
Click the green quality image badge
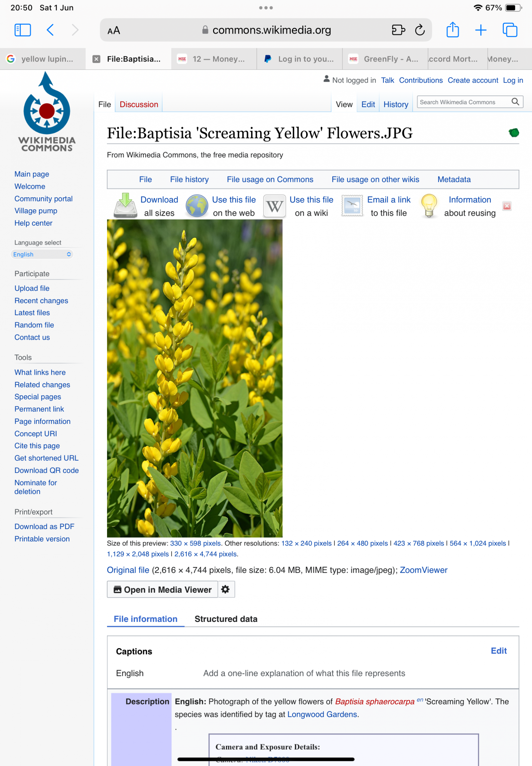tap(514, 133)
